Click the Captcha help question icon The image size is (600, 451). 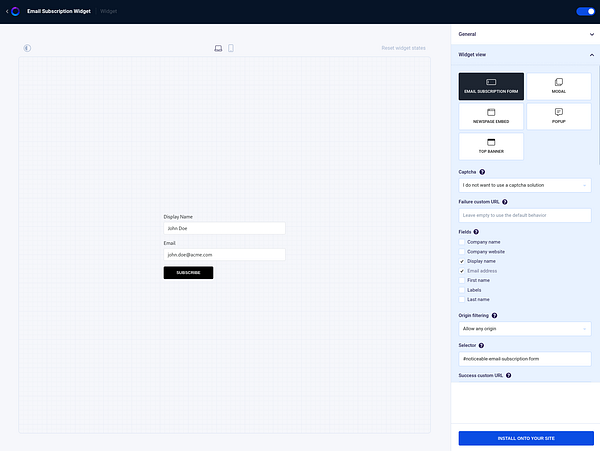(x=482, y=172)
